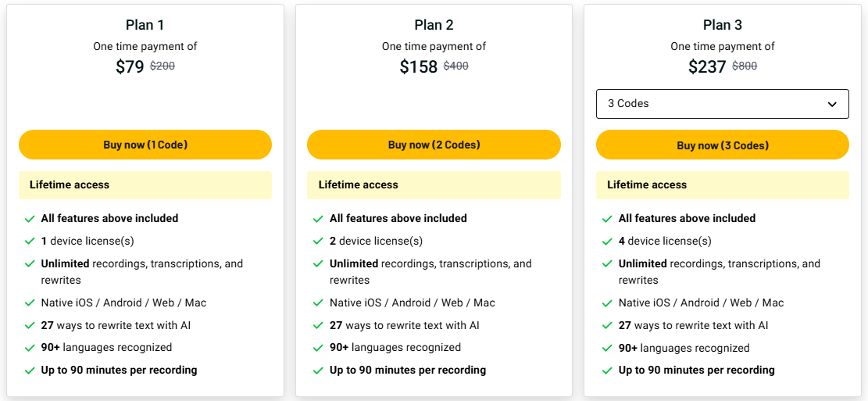Image resolution: width=868 pixels, height=401 pixels.
Task: Click Buy now (1 Code) button
Action: 145,145
